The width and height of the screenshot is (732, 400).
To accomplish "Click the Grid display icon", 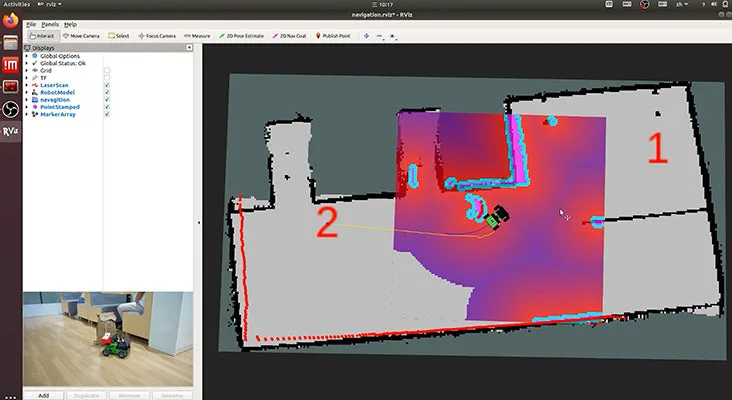I will pos(35,70).
